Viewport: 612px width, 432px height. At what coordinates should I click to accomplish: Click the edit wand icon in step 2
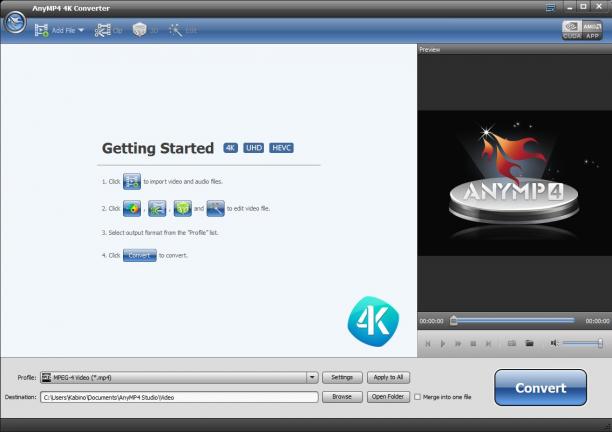pos(215,208)
